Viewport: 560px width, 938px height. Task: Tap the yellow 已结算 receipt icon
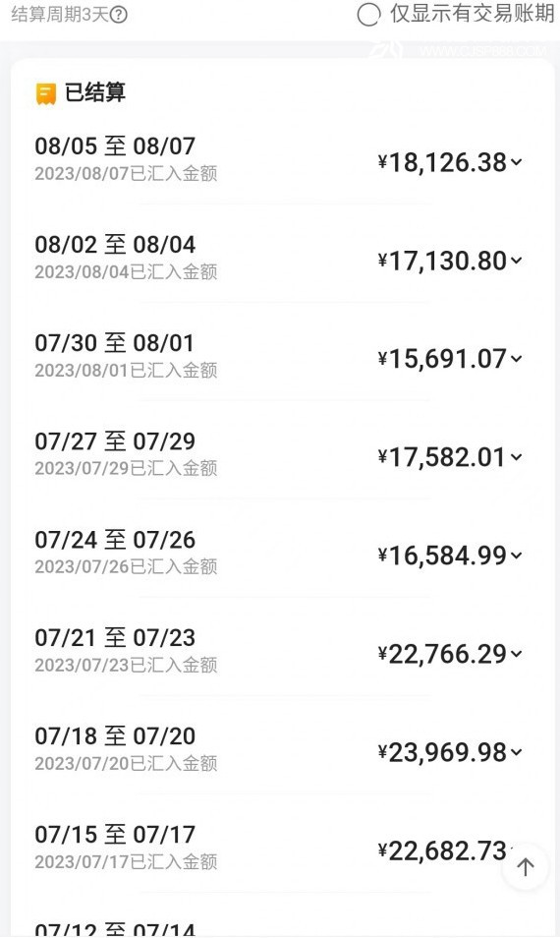pyautogui.click(x=46, y=94)
